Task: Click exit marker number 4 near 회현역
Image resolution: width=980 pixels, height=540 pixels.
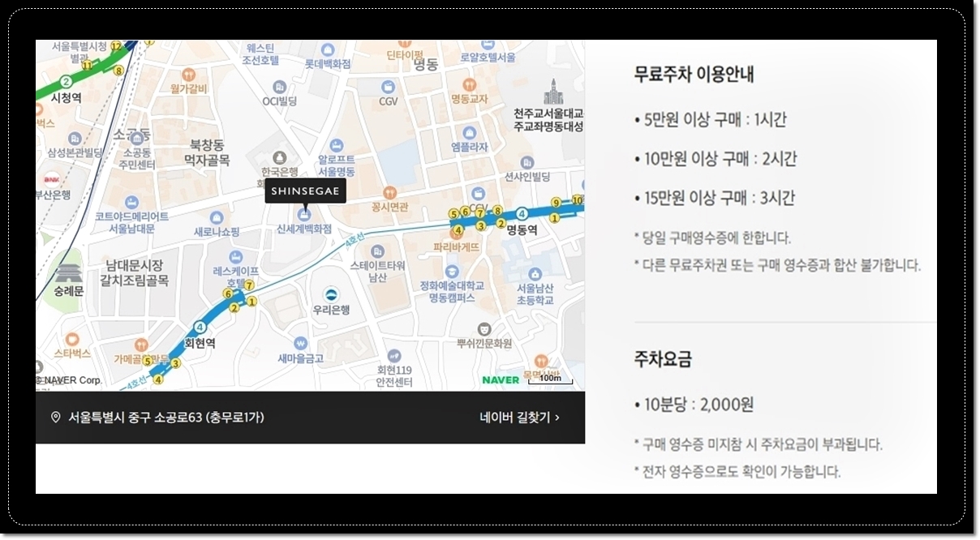Action: (x=158, y=379)
